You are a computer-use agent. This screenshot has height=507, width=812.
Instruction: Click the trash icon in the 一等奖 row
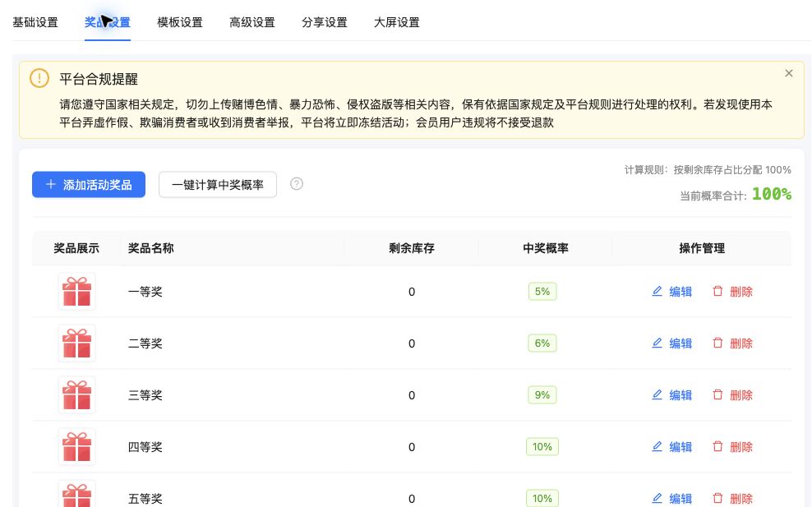(x=717, y=291)
